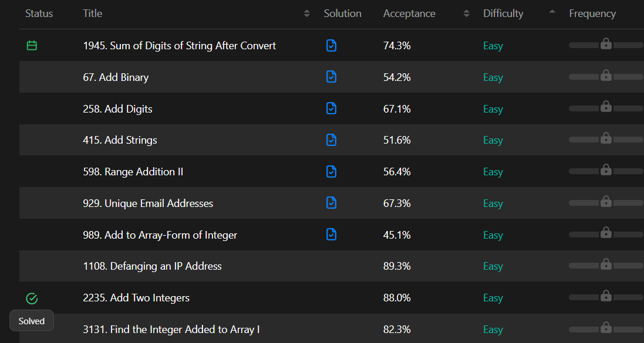Open problem 258. Add Digits
644x343 pixels.
pyautogui.click(x=117, y=108)
